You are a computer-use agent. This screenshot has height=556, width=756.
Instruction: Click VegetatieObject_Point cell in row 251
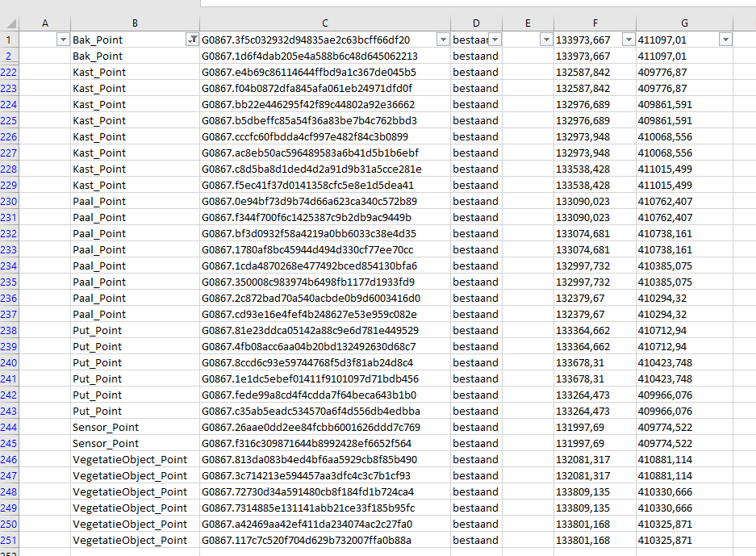point(135,540)
